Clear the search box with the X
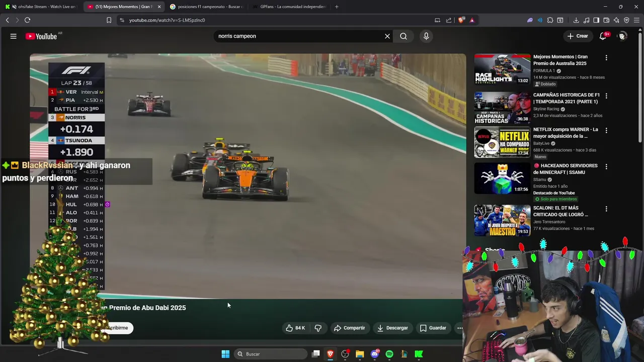The width and height of the screenshot is (644, 362). [x=387, y=36]
